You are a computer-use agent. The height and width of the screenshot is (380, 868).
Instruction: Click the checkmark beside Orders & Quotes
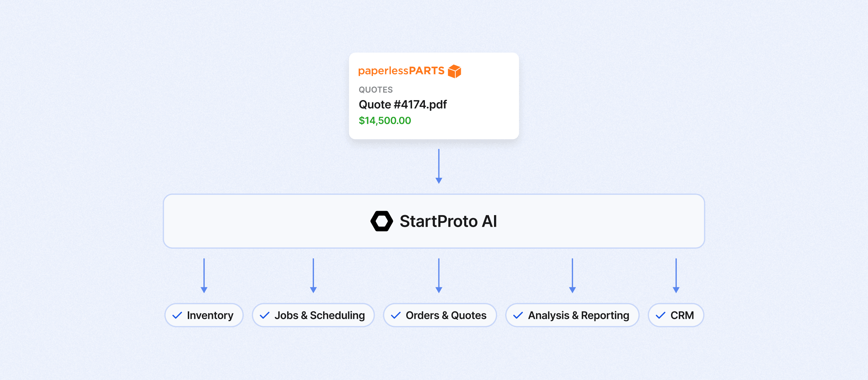point(396,316)
